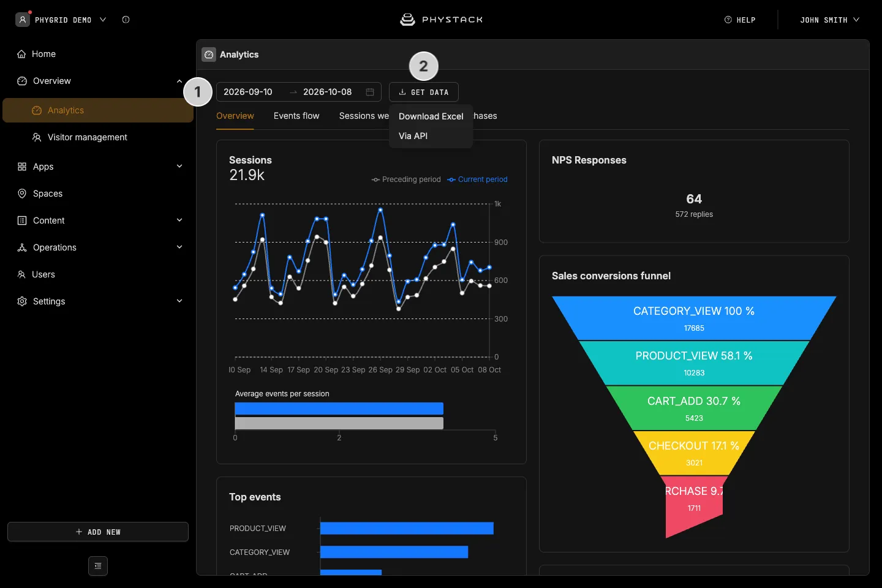The image size is (882, 588).
Task: Open the Phygrid Demo tenant dropdown chevron
Action: coord(103,20)
